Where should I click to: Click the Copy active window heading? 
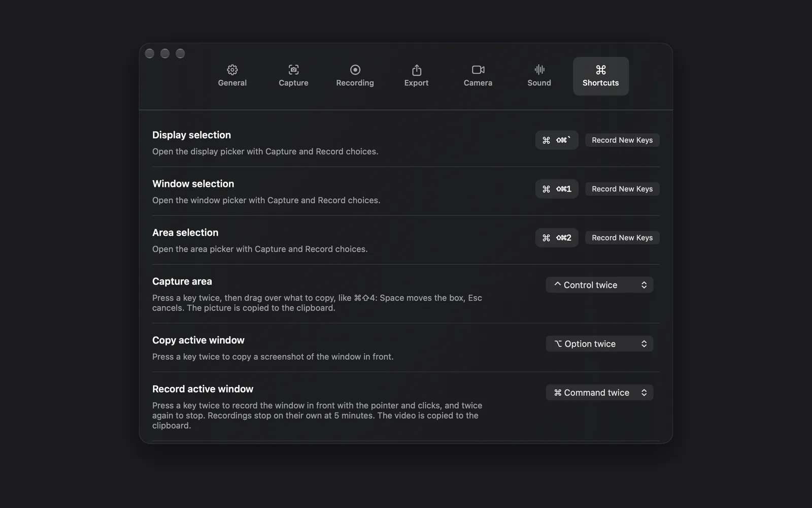tap(198, 340)
